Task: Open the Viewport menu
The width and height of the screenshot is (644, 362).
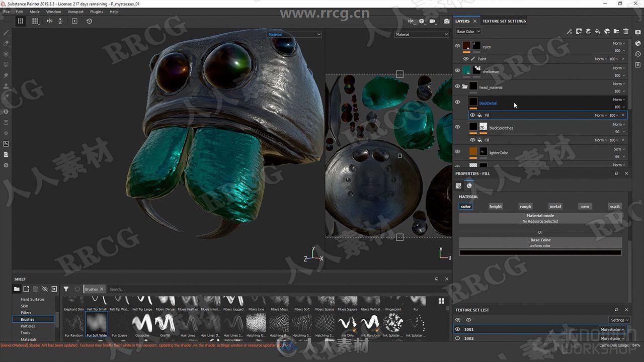Action: [x=75, y=12]
